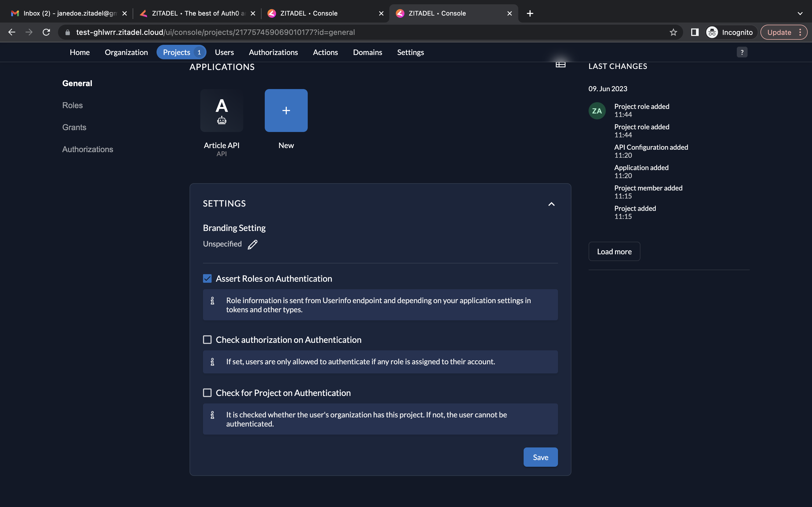Viewport: 812px width, 507px height.
Task: Enable Check for Project on Authentication
Action: pyautogui.click(x=207, y=393)
